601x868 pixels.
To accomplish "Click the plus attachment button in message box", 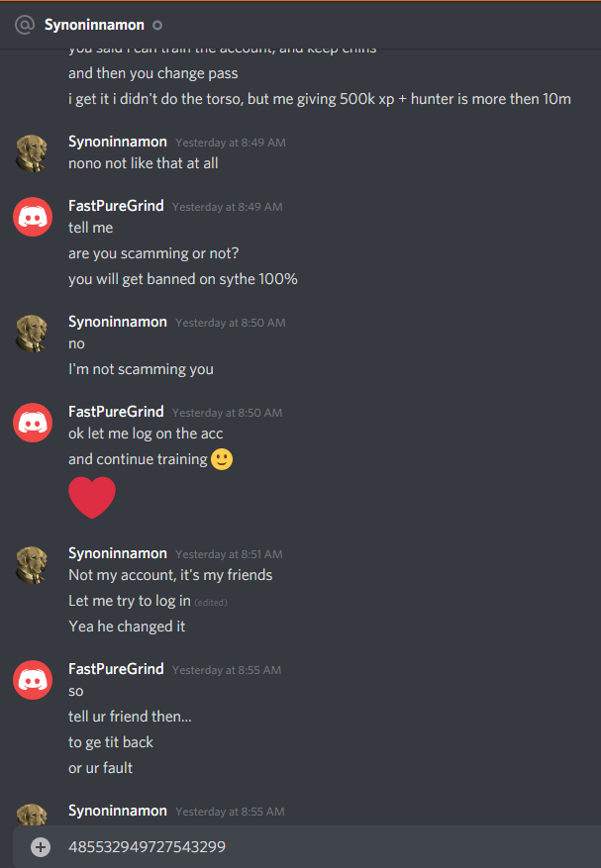I will click(x=41, y=847).
